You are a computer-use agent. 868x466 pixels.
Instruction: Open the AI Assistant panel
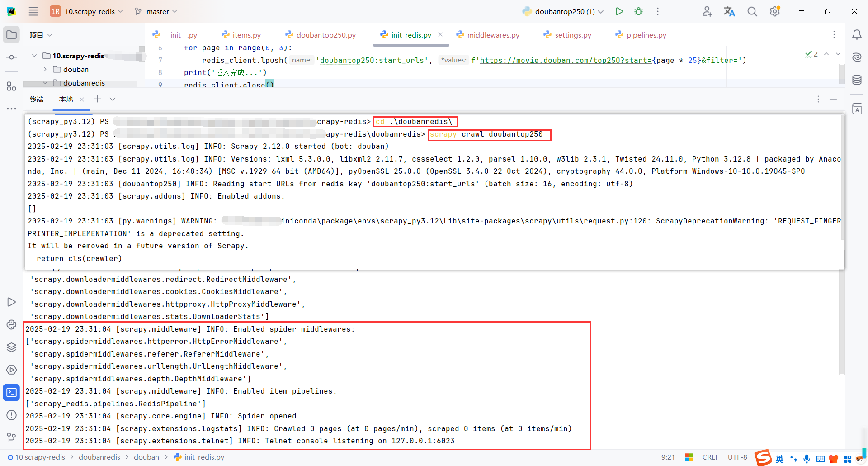pos(857,57)
